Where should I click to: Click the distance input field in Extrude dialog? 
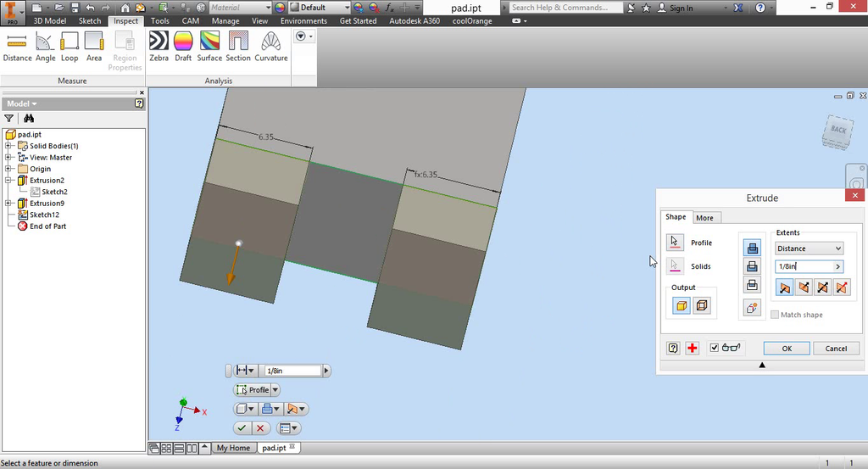(804, 266)
